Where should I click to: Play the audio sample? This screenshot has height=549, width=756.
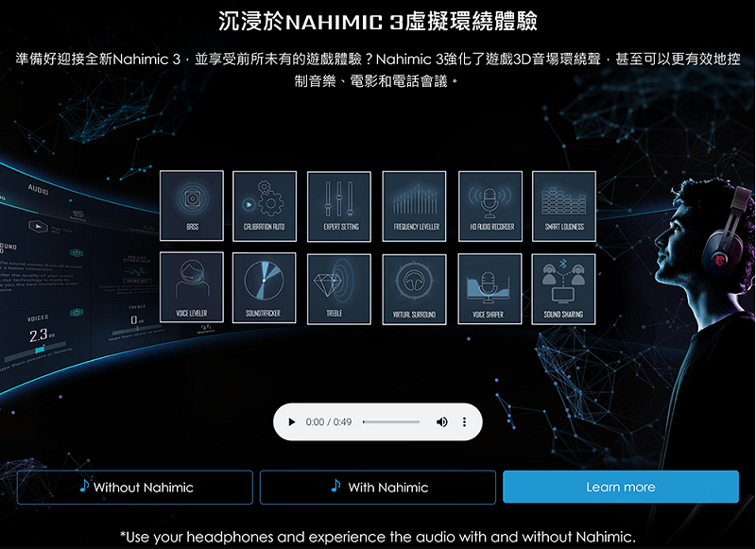(291, 422)
